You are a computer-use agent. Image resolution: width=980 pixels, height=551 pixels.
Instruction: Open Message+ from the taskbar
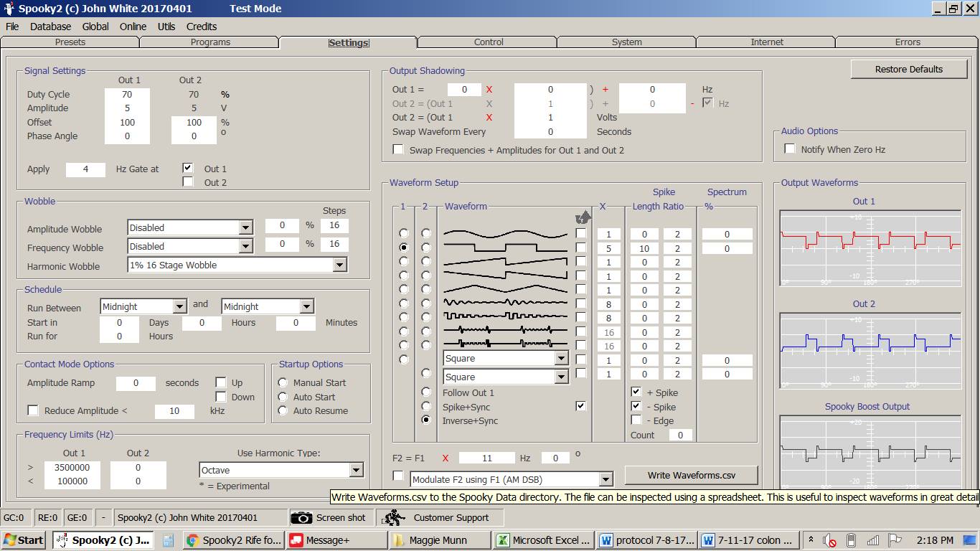point(336,540)
